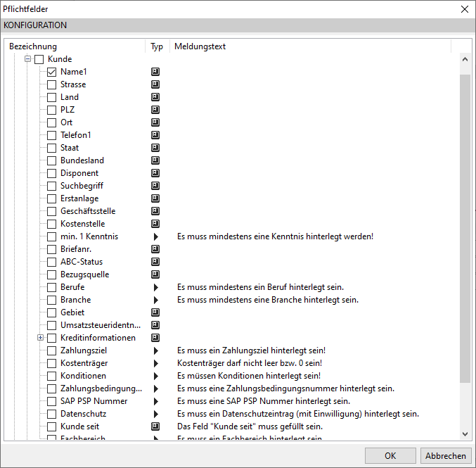Click the scrollbar down arrow
The image size is (476, 468).
pyautogui.click(x=465, y=434)
